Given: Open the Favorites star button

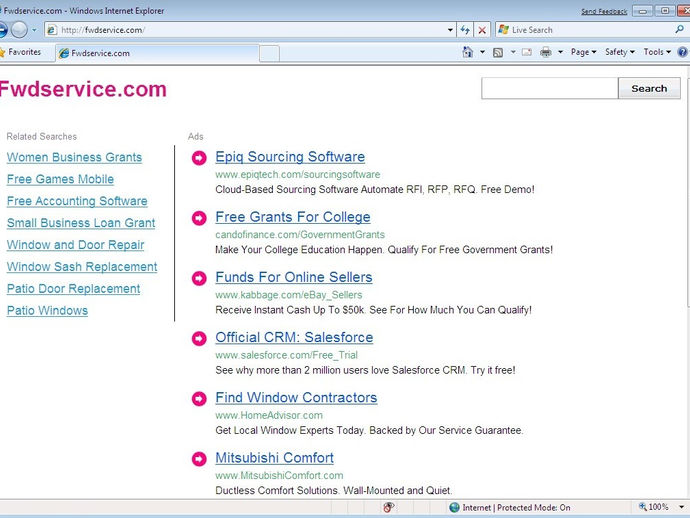Looking at the screenshot, I should coord(21,52).
